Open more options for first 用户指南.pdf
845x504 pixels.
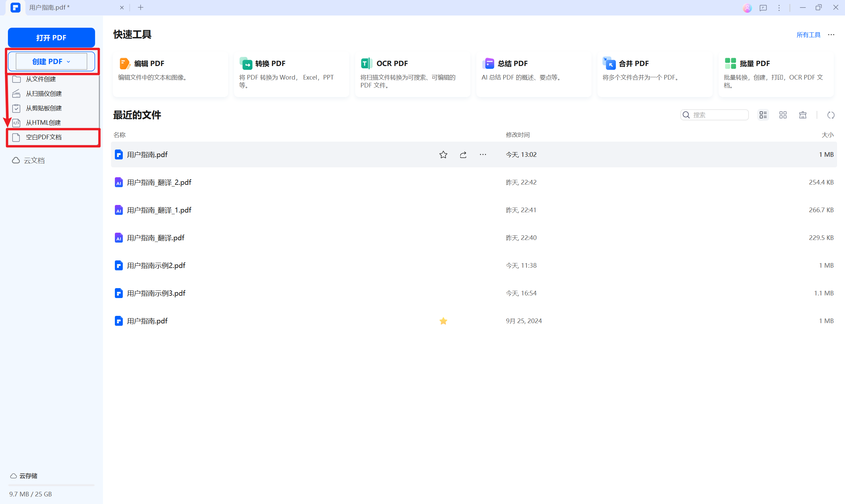point(483,155)
